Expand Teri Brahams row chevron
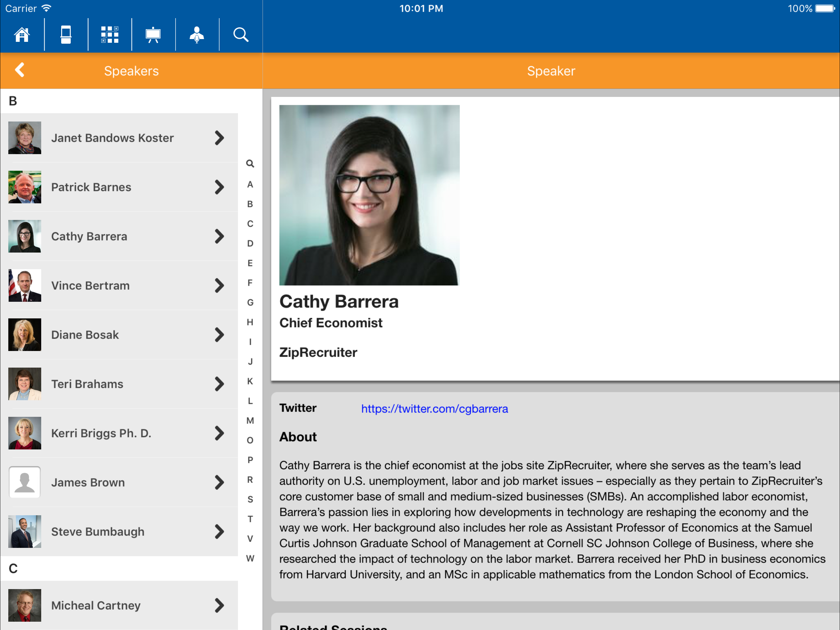 pos(219,384)
